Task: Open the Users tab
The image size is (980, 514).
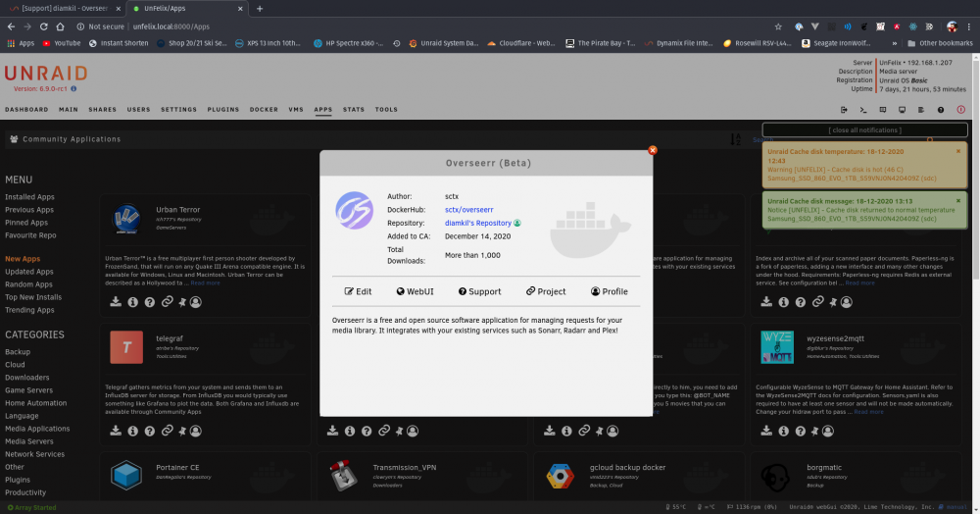Action: pos(139,110)
